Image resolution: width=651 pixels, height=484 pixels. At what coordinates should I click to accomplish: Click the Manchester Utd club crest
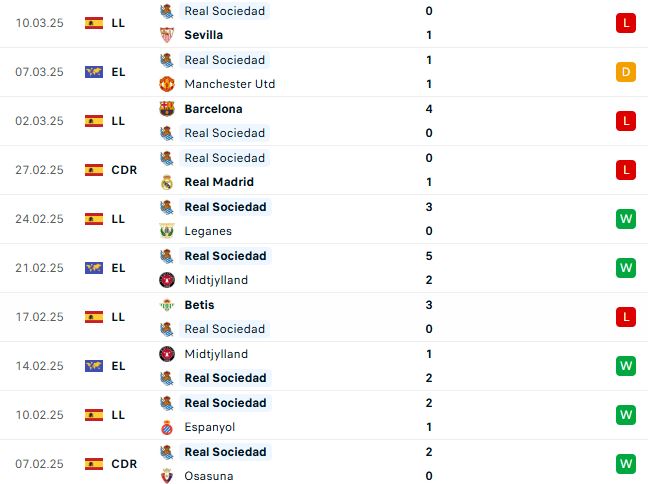coord(167,84)
